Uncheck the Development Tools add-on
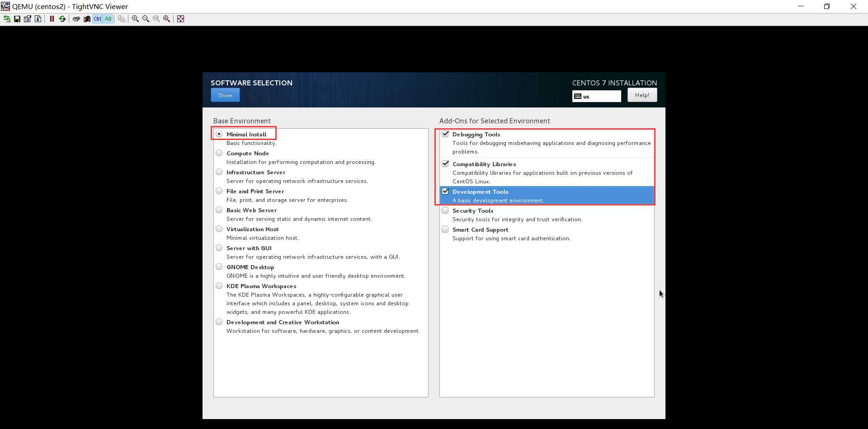The image size is (868, 429). pyautogui.click(x=445, y=191)
